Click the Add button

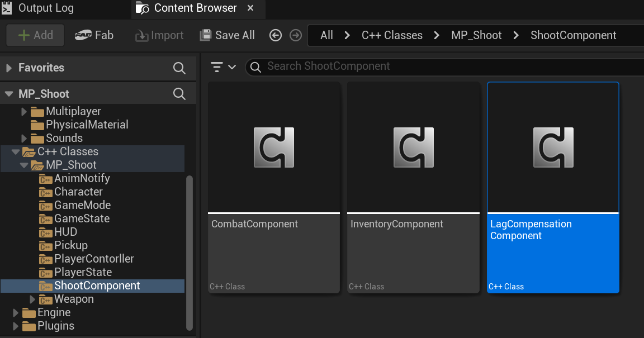coord(35,35)
